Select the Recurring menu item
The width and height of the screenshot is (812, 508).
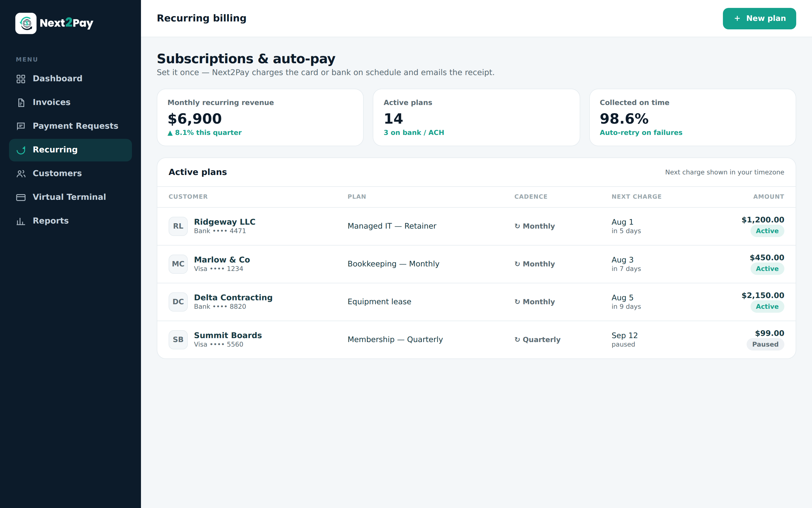click(x=70, y=150)
